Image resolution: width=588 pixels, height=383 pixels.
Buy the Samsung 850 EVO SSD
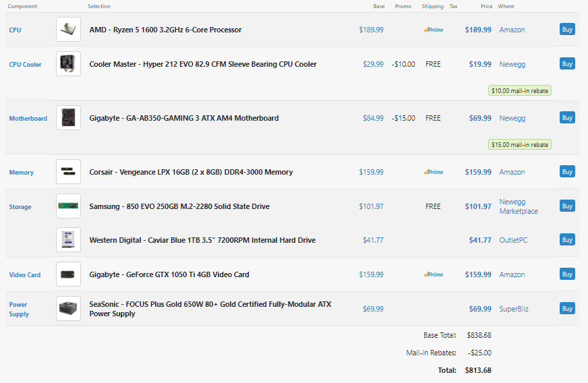coord(567,206)
